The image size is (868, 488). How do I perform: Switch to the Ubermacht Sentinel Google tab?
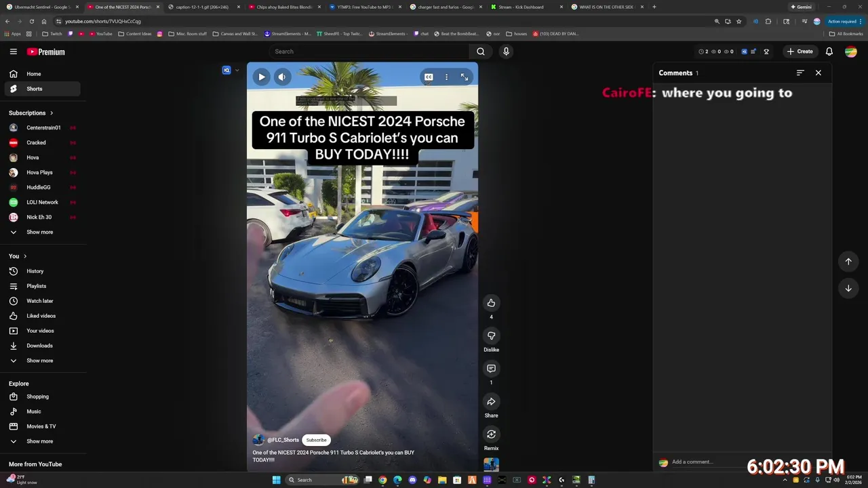pos(41,7)
